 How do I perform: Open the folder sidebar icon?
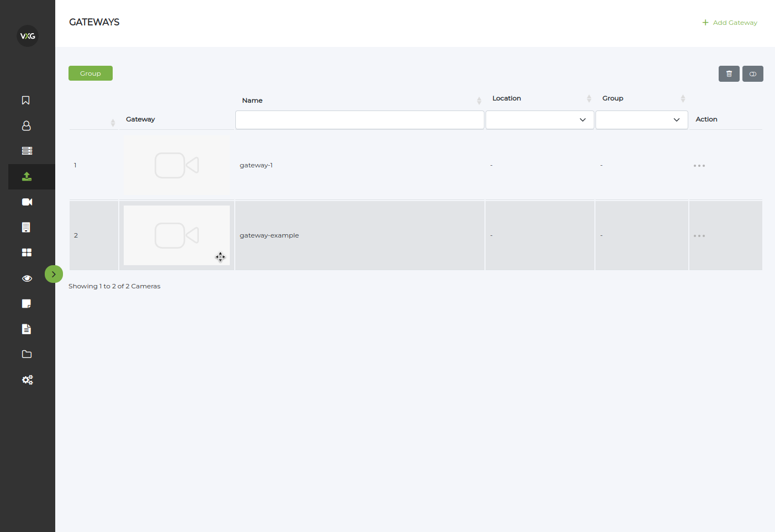27,354
